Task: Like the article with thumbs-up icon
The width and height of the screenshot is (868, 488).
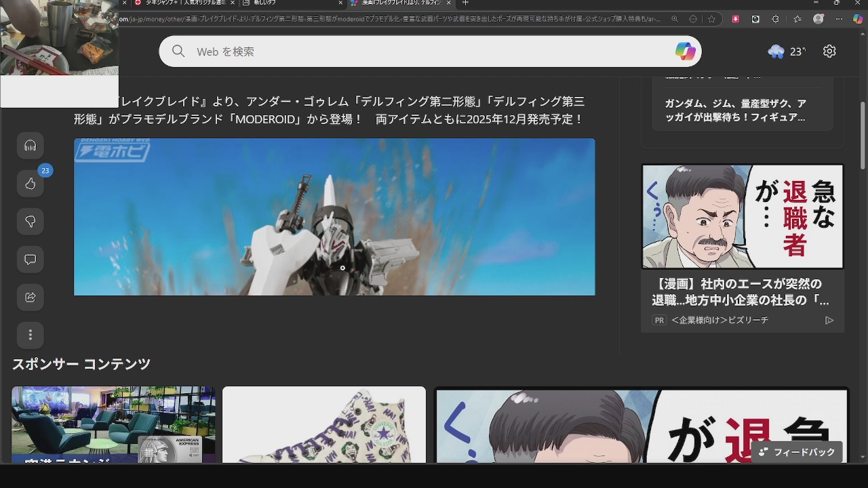Action: [31, 184]
